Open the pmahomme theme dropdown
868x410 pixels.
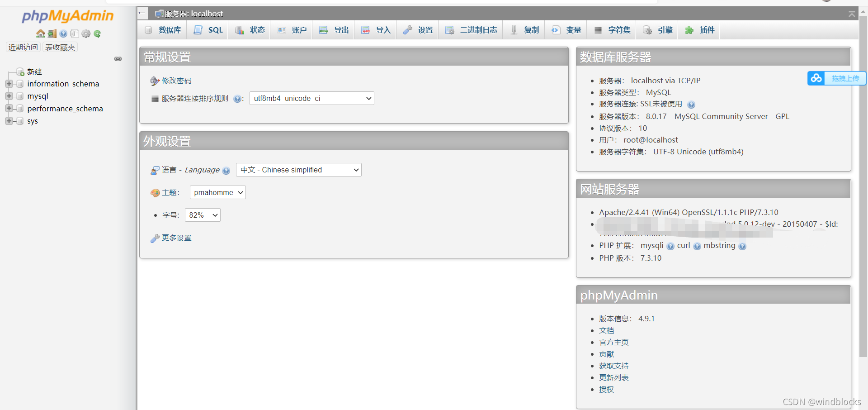(x=218, y=192)
